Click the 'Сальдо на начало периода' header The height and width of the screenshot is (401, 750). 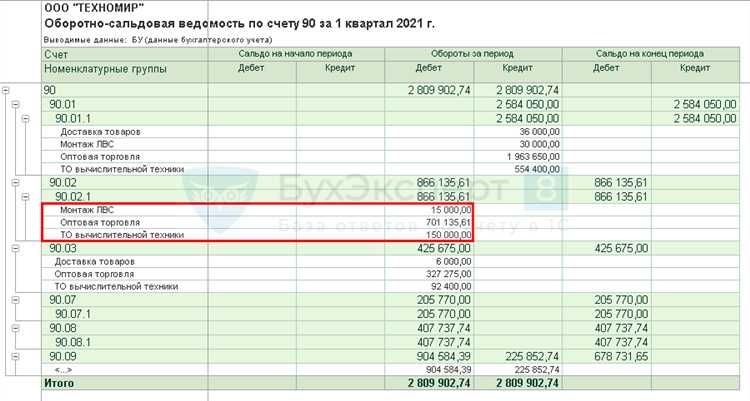click(x=295, y=54)
